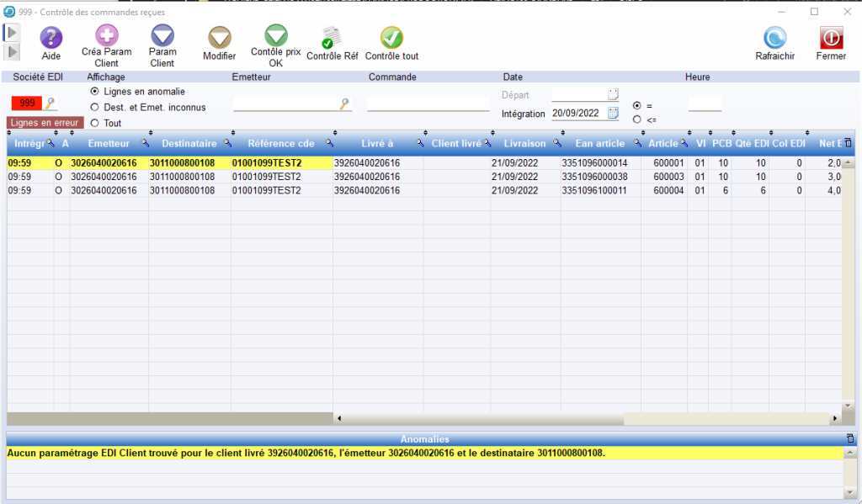Click the Commande input field
Screen dimensions: 862x504
[428, 104]
